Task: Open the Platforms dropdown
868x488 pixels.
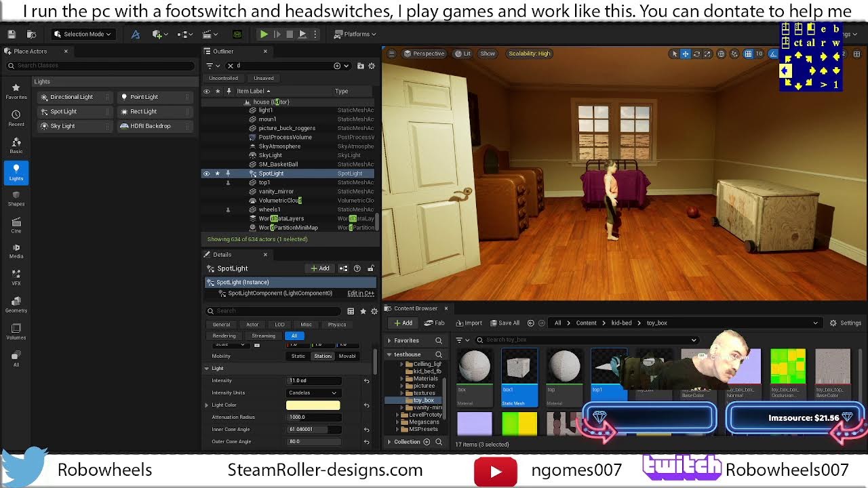Action: pyautogui.click(x=356, y=34)
